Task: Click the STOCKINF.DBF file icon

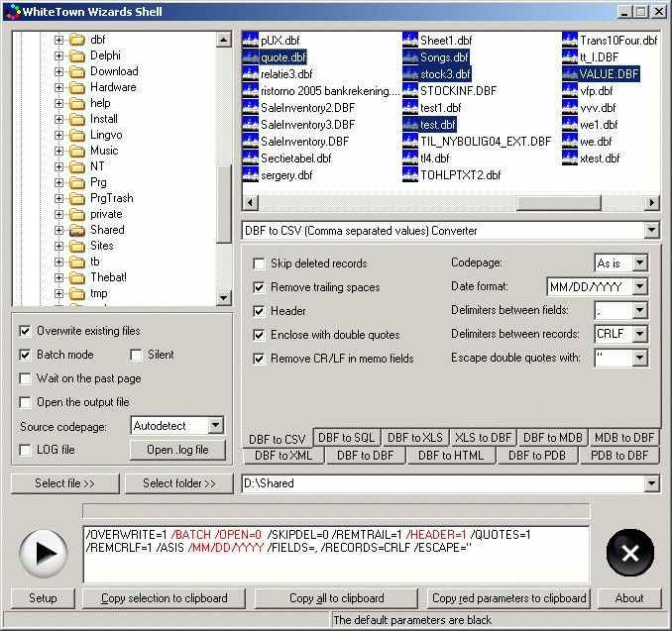Action: coord(410,91)
